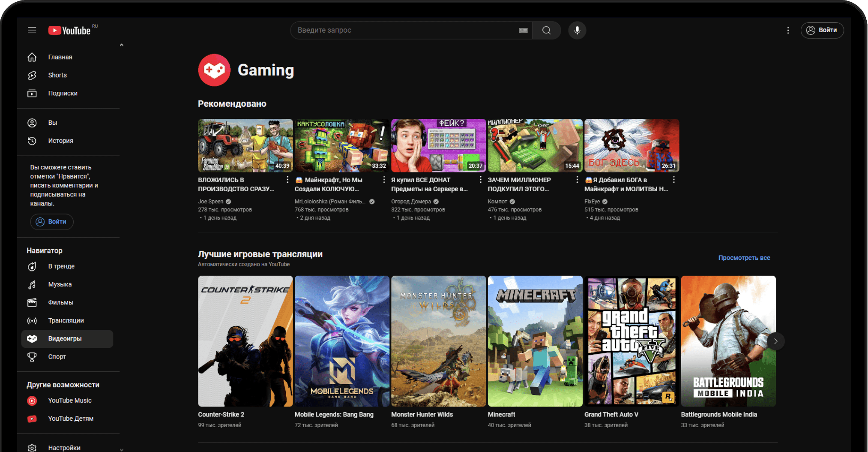Open the Миллионер video thumbnail by Компот

tap(535, 145)
